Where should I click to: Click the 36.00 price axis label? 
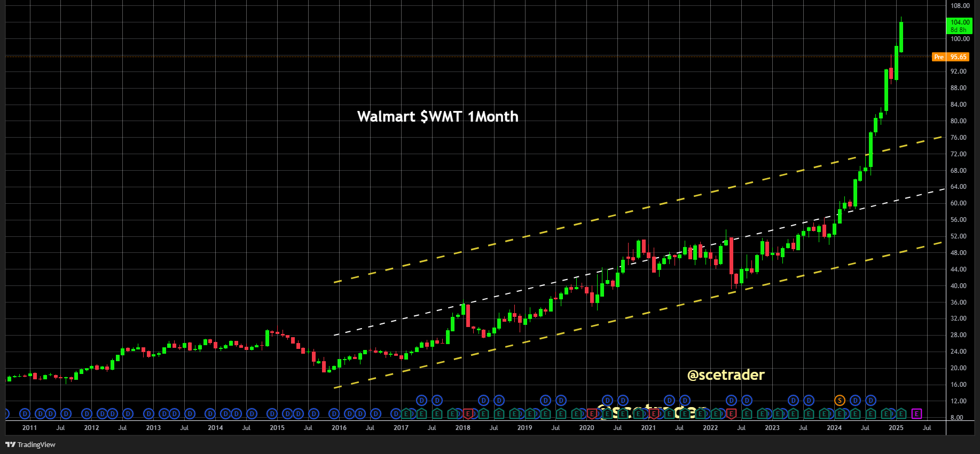[x=958, y=302]
